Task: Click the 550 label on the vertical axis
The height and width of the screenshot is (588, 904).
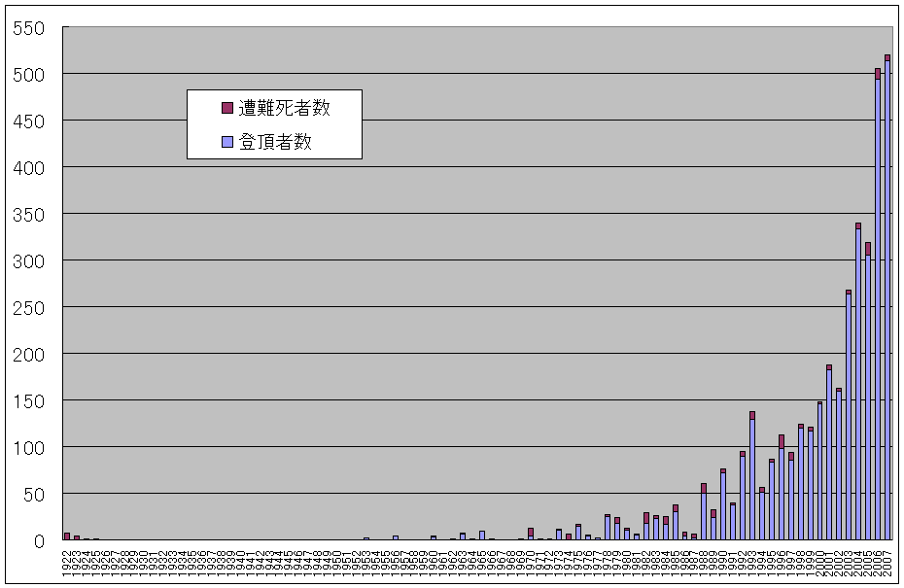Action: coord(28,27)
